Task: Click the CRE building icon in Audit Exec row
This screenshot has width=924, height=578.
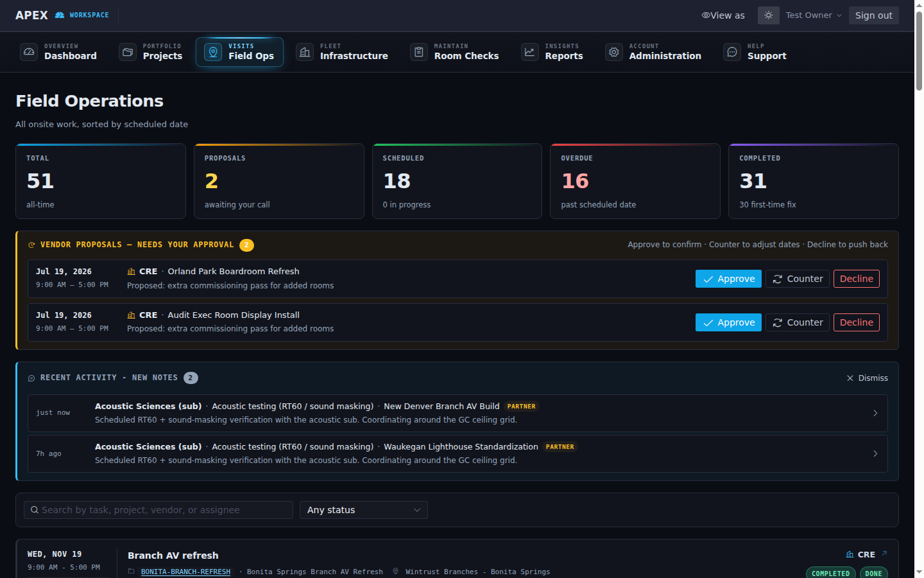Action: (131, 315)
